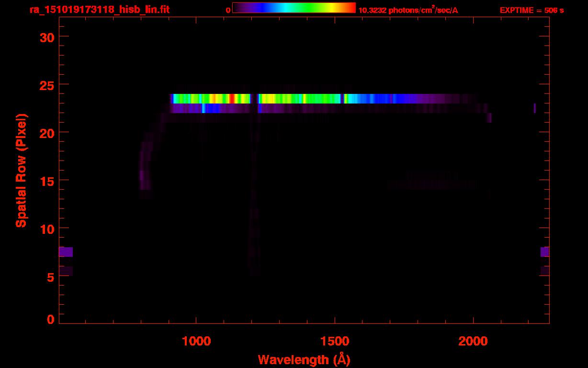Click the y-axis tick label 10

tap(46, 229)
